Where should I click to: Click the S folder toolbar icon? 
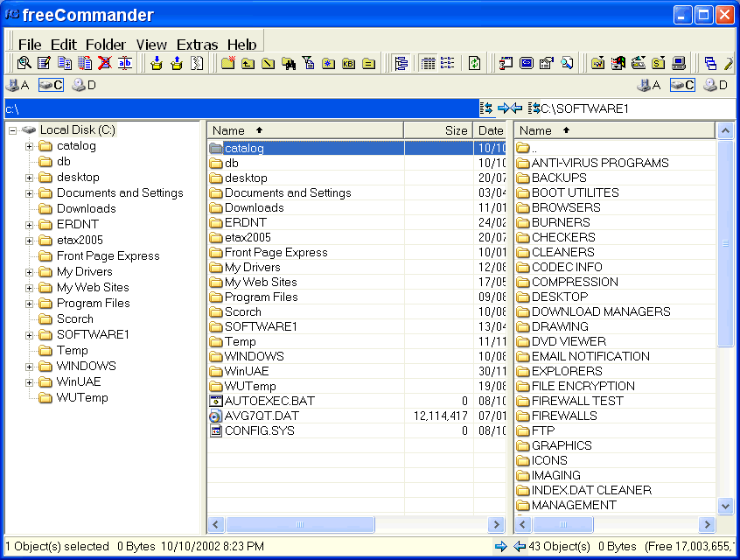659,63
